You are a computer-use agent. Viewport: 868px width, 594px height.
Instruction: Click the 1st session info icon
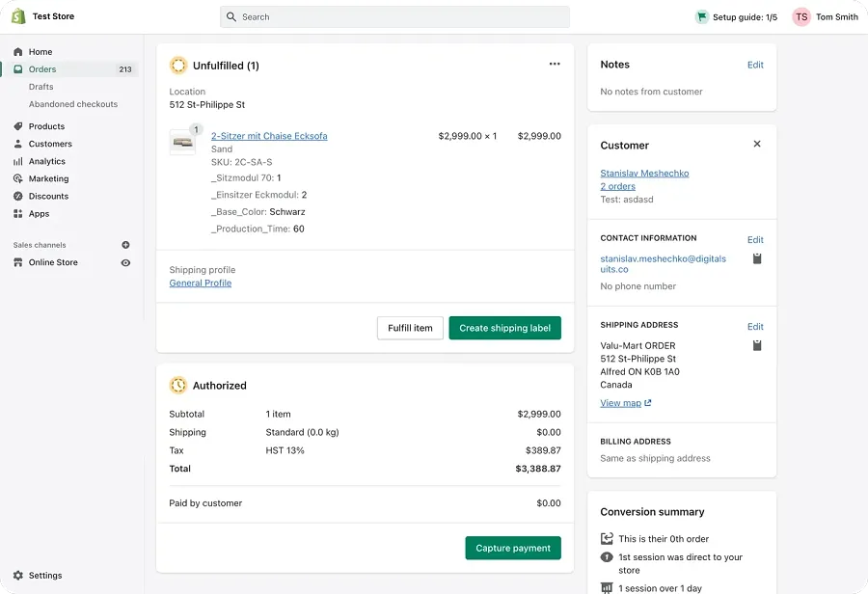pyautogui.click(x=607, y=557)
